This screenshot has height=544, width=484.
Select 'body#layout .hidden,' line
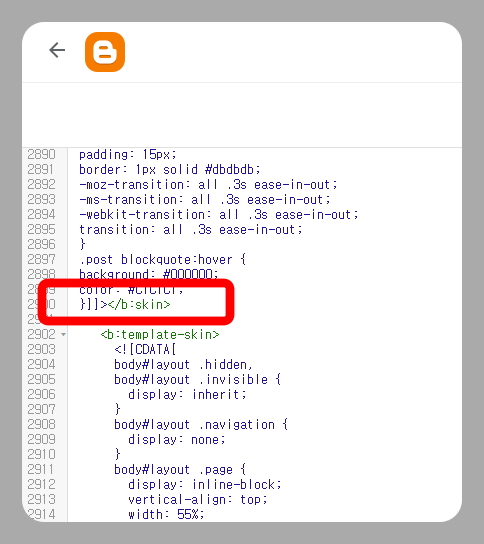[183, 365]
